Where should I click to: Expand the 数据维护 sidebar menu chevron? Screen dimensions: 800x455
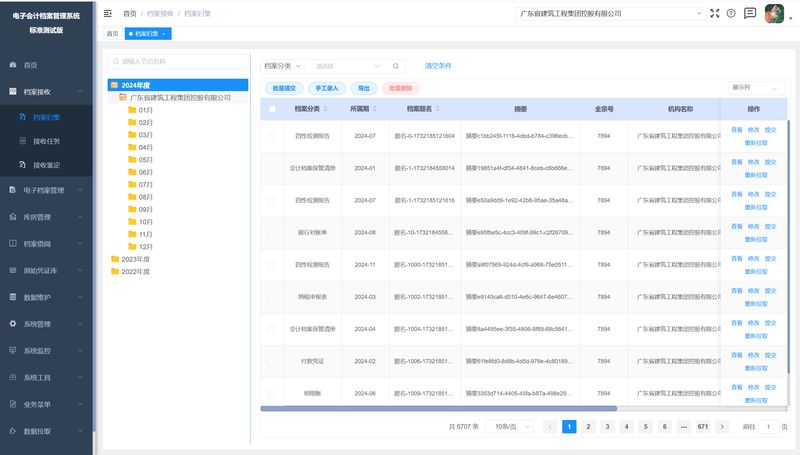pos(80,297)
